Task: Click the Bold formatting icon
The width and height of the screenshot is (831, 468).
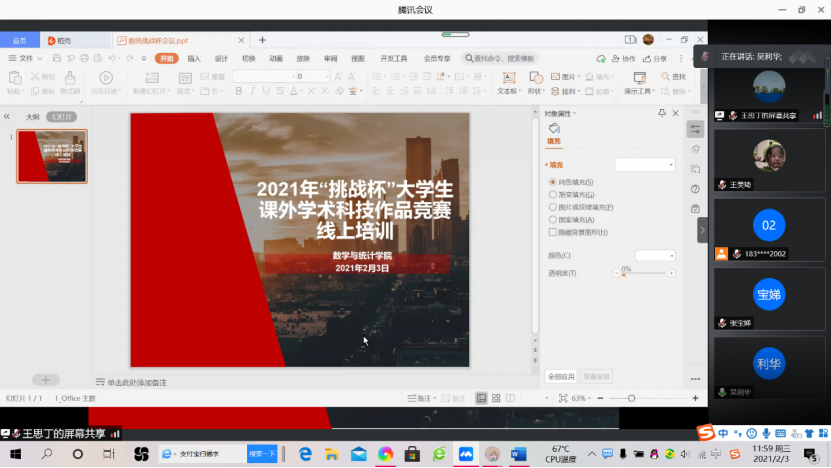Action: pos(238,92)
